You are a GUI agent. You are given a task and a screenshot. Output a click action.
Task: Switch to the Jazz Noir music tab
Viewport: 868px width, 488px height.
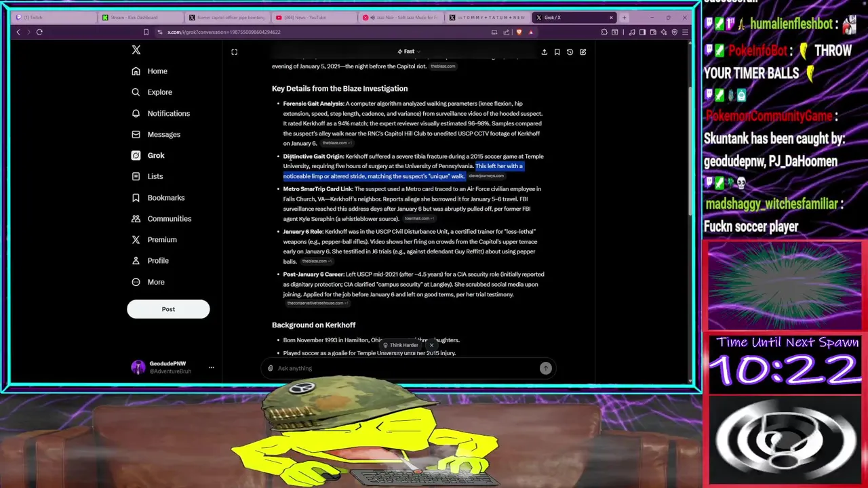pyautogui.click(x=400, y=18)
